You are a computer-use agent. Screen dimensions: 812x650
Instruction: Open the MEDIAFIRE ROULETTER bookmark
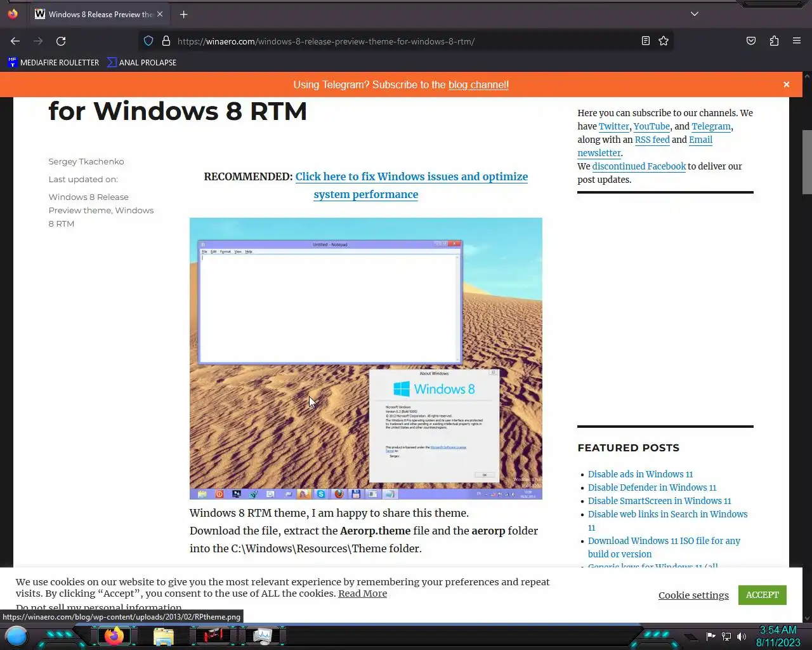click(x=54, y=62)
